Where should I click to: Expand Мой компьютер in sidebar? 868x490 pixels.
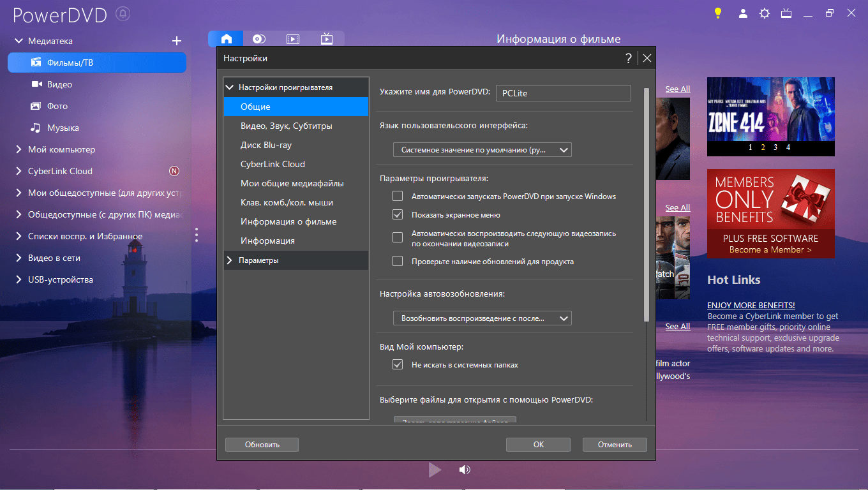pyautogui.click(x=19, y=149)
